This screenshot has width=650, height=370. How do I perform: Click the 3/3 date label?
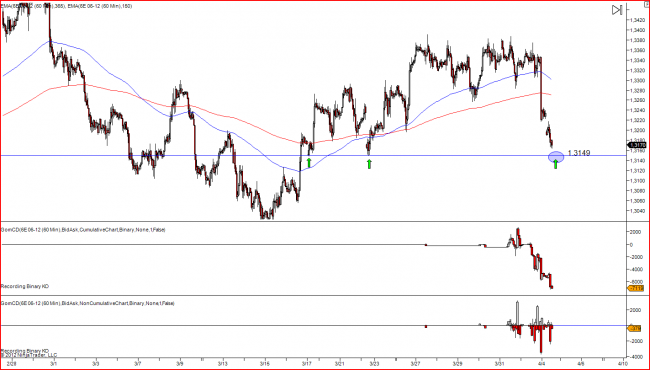click(96, 362)
